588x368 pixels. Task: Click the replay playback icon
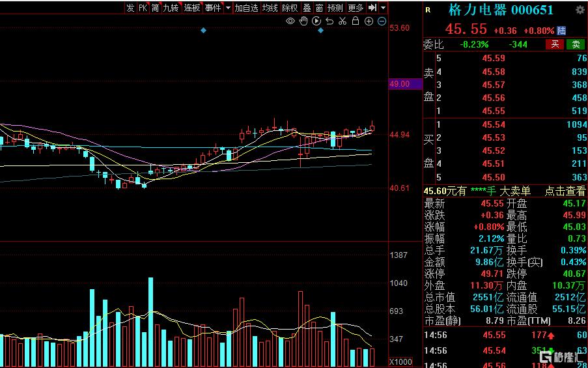coord(316,21)
